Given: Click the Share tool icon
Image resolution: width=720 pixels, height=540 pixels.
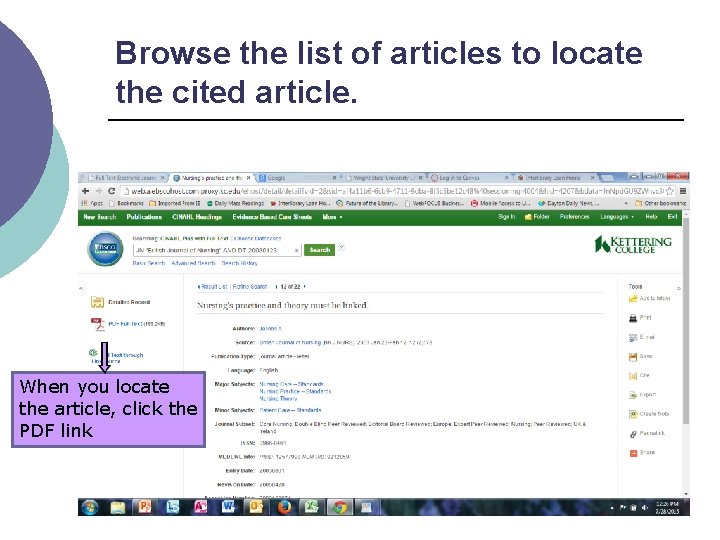Looking at the screenshot, I should click(x=633, y=453).
